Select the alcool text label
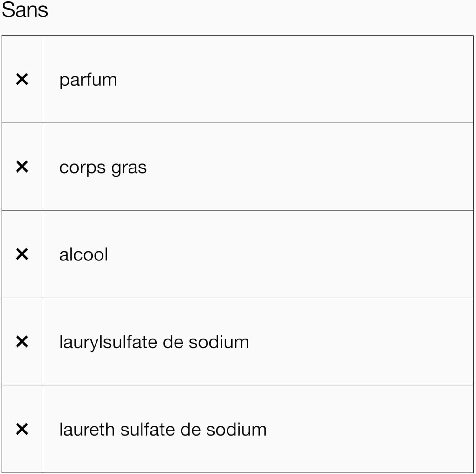Image resolution: width=476 pixels, height=474 pixels. coord(83,255)
